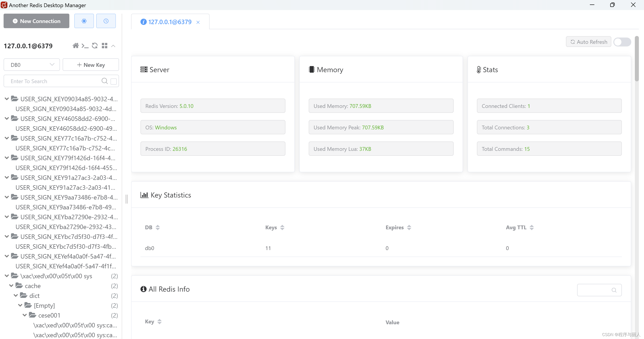Click the stats bar chart icon
644x339 pixels.
[144, 195]
